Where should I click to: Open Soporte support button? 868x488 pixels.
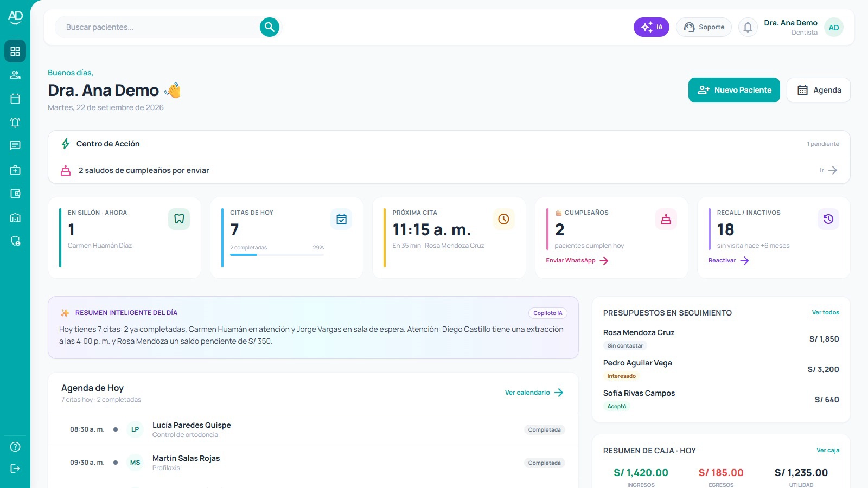704,27
